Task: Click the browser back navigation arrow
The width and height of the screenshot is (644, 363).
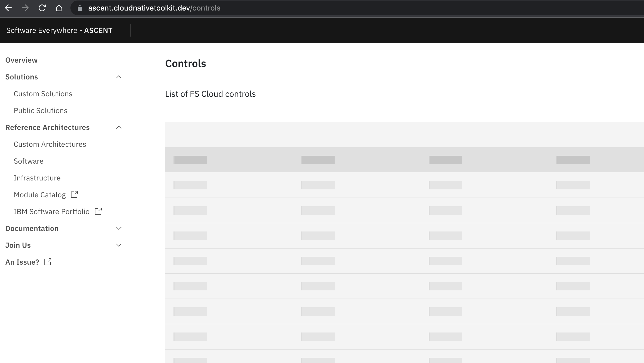Action: [x=9, y=8]
